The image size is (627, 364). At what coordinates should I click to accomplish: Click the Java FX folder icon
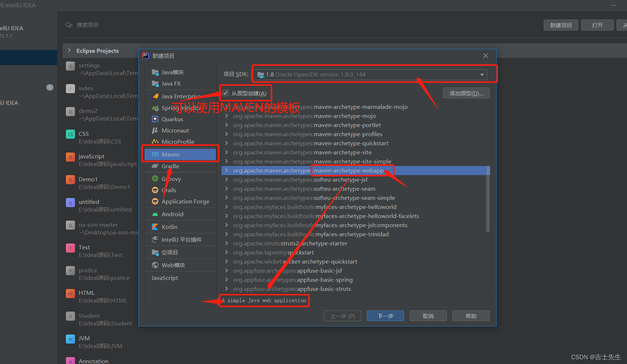point(155,83)
